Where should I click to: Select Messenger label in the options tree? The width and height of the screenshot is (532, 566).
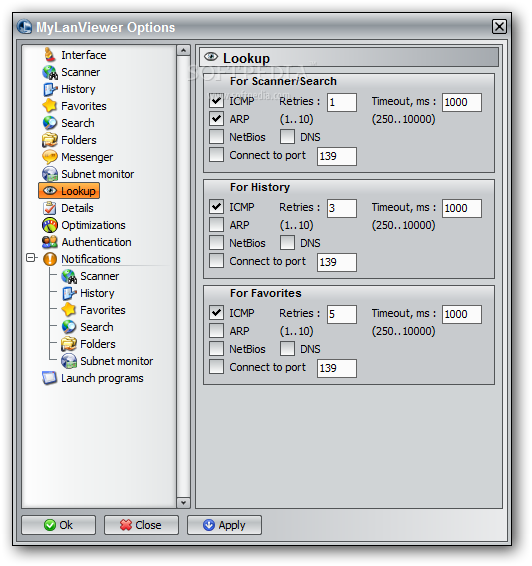click(87, 157)
